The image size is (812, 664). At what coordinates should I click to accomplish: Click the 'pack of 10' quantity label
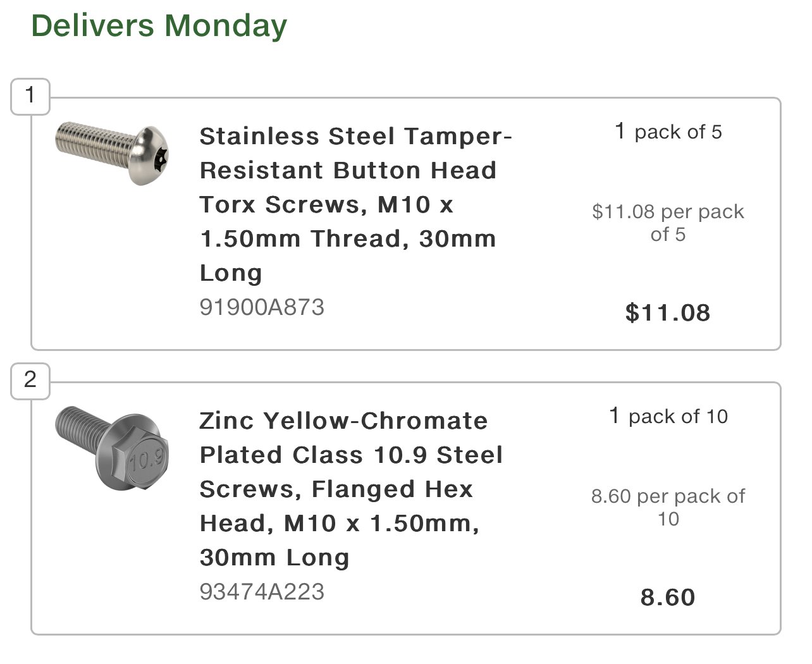click(678, 417)
